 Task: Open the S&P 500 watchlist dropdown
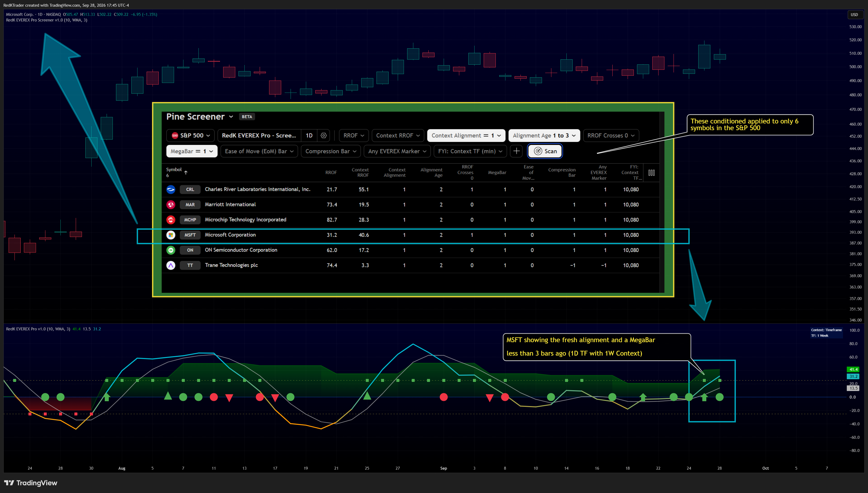[x=190, y=136]
